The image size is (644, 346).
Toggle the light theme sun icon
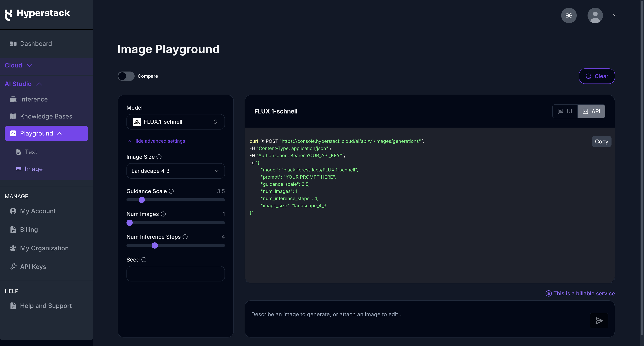(569, 15)
